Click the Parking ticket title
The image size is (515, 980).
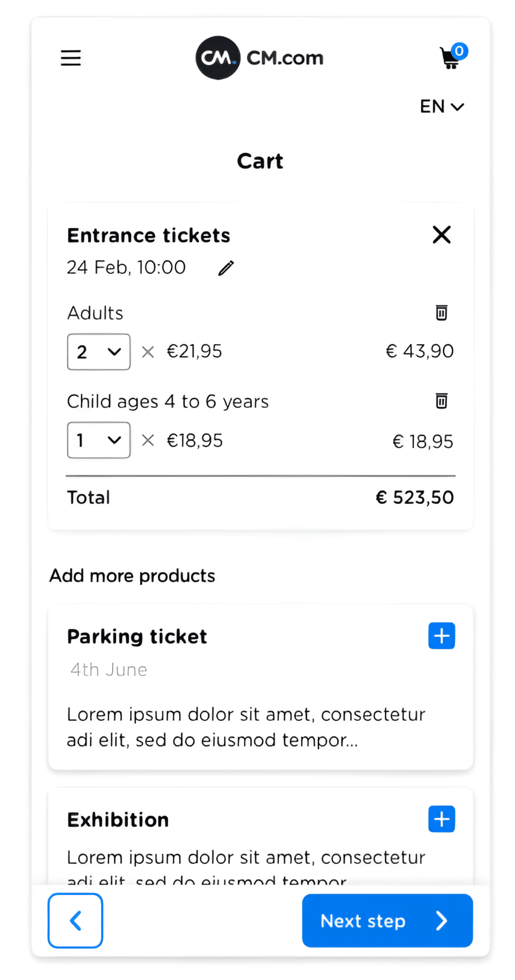tap(137, 637)
